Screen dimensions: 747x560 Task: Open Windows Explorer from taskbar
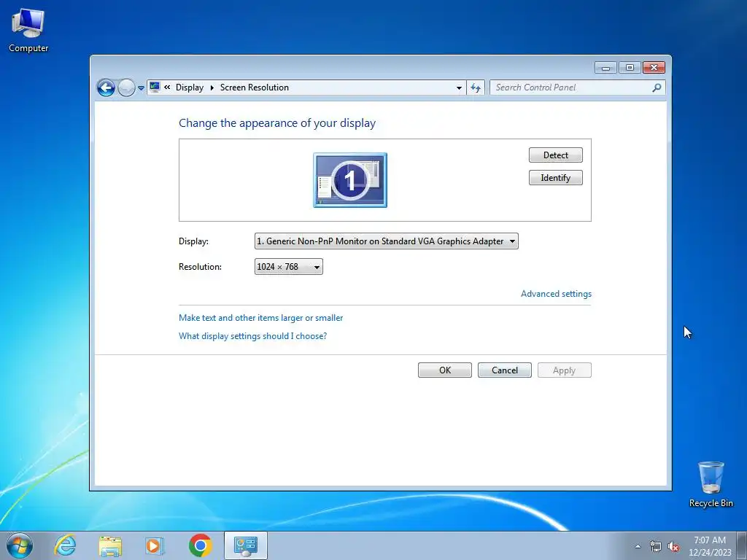pyautogui.click(x=110, y=545)
